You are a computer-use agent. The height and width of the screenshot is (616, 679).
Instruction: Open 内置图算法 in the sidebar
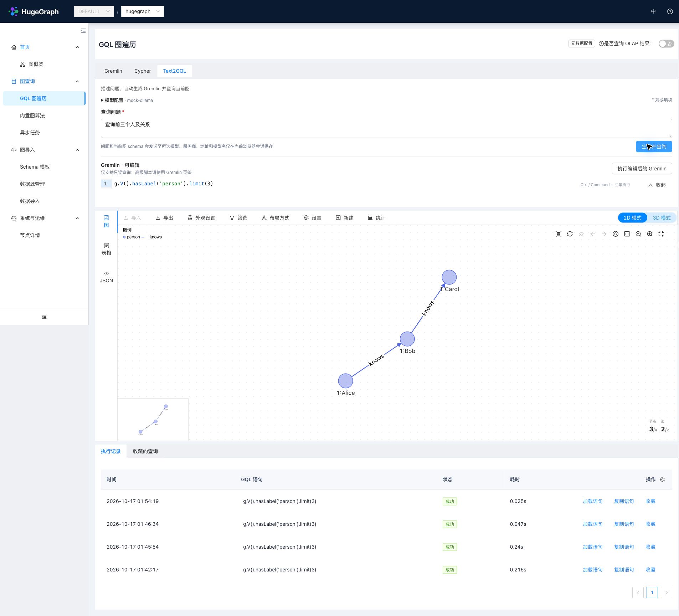pyautogui.click(x=32, y=115)
